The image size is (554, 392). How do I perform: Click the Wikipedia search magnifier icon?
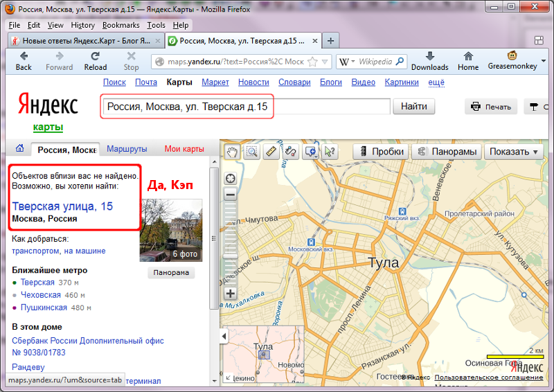pyautogui.click(x=400, y=62)
